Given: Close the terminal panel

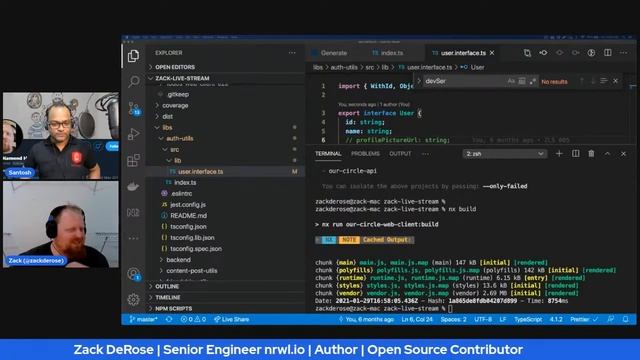Looking at the screenshot, I should pos(623,153).
